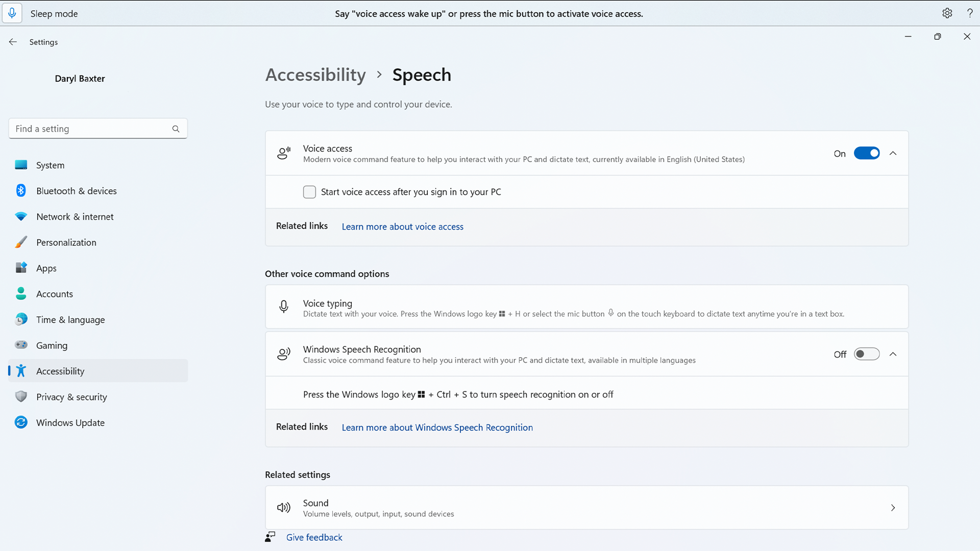Turn off the Voice access toggle

(867, 153)
